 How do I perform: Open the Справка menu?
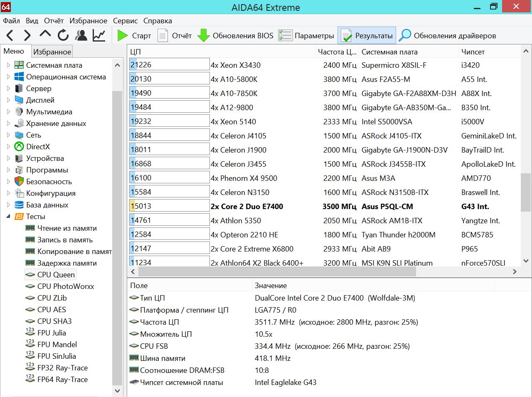pos(158,21)
